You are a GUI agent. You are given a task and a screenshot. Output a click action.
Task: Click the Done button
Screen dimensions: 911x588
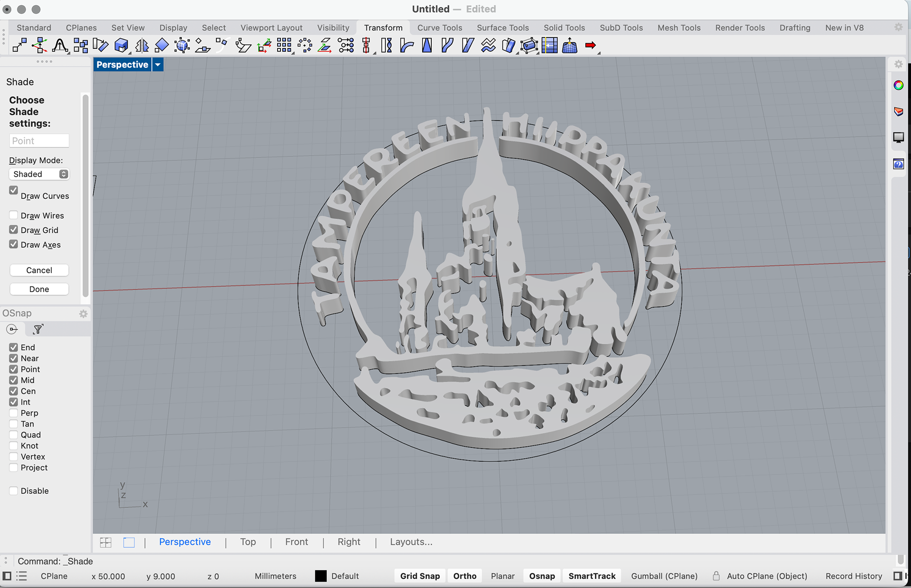[39, 289]
